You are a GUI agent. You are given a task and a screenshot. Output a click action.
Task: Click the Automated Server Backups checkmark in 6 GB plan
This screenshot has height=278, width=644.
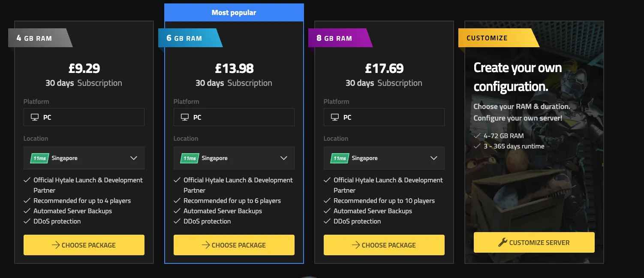pos(177,211)
